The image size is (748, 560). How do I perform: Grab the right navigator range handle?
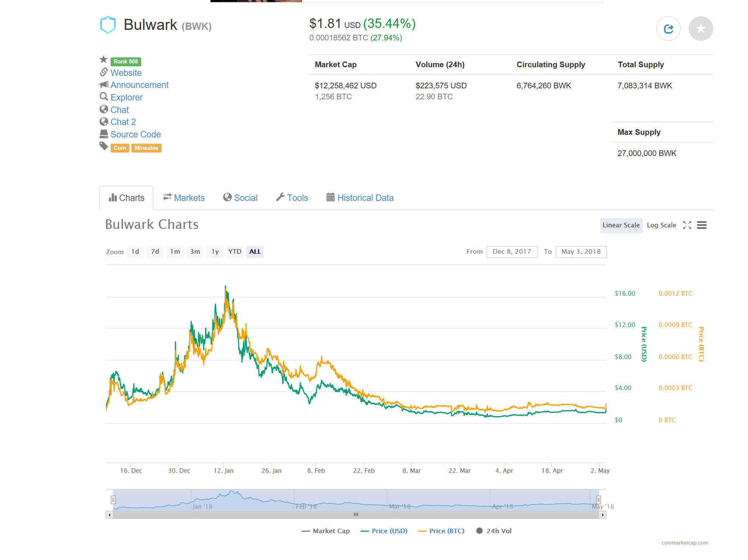598,500
